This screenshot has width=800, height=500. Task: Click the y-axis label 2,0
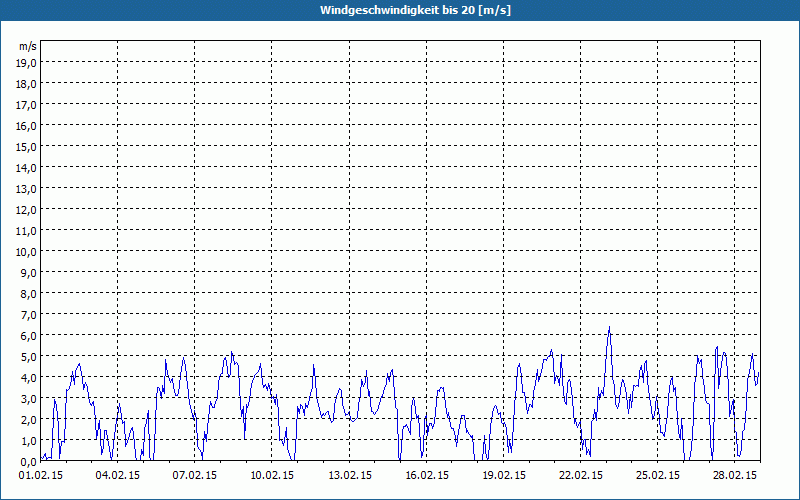(30, 419)
